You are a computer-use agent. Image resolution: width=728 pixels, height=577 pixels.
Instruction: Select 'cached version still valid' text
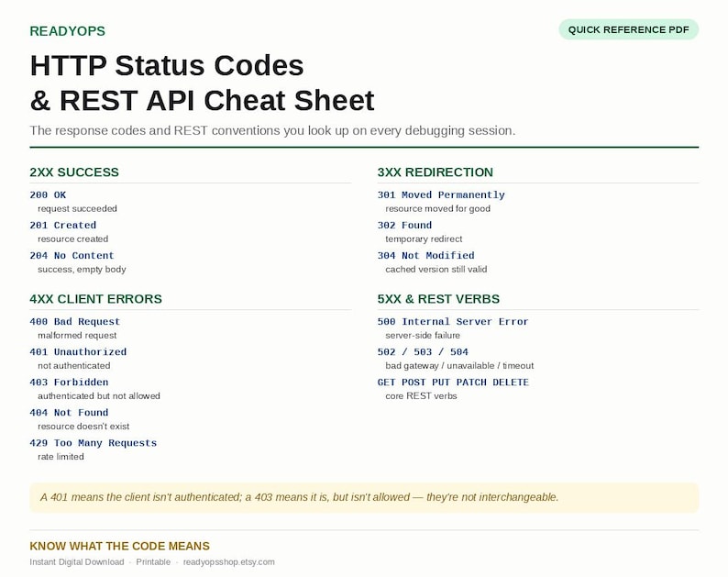(436, 269)
